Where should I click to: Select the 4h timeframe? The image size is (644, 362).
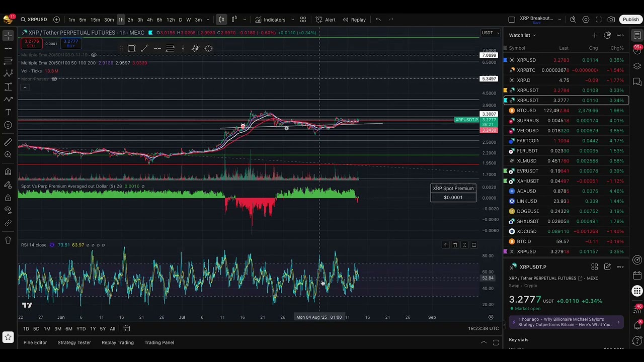[149, 20]
